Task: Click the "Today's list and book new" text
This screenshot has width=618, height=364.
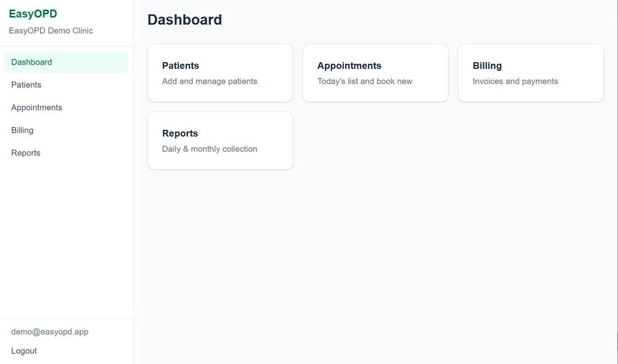Action: pyautogui.click(x=365, y=81)
